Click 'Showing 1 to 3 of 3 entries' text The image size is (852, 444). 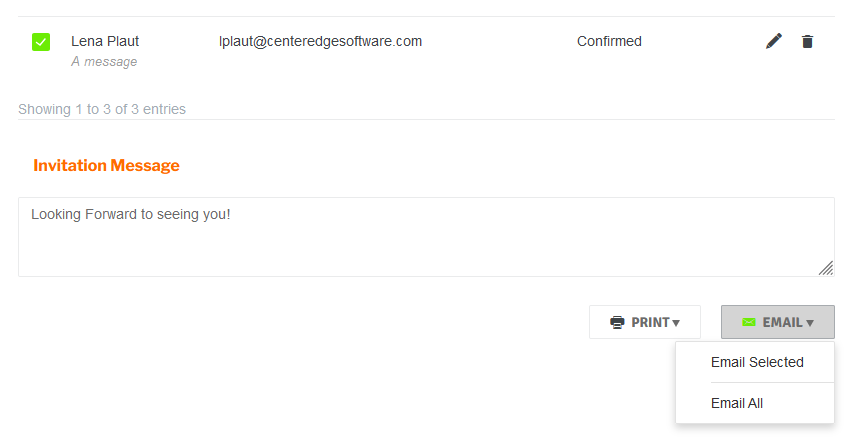[x=102, y=109]
